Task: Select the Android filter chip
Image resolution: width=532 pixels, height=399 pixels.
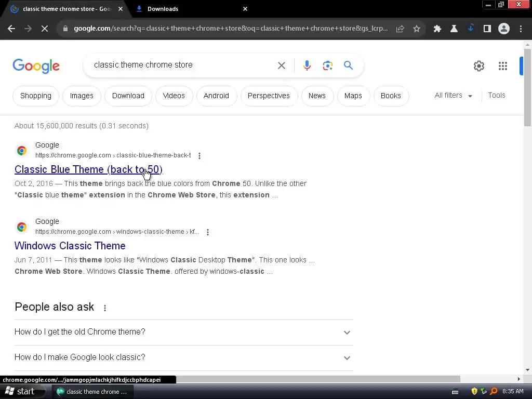Action: (216, 96)
